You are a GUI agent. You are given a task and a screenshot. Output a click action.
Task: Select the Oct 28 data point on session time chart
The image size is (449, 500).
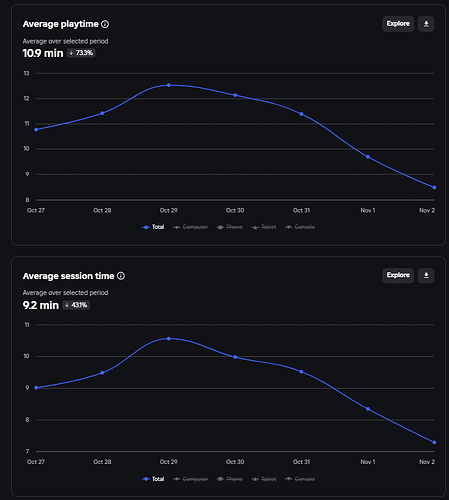tap(102, 373)
